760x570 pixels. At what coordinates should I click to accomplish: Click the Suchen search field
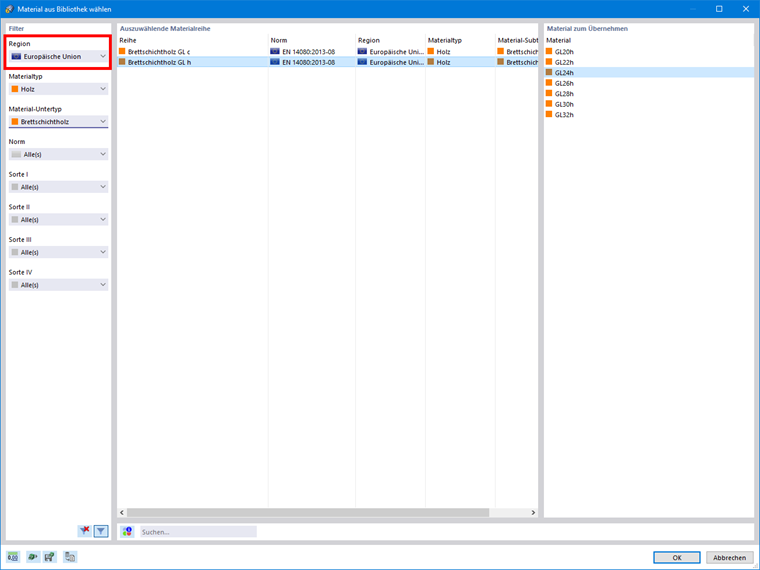tap(198, 532)
